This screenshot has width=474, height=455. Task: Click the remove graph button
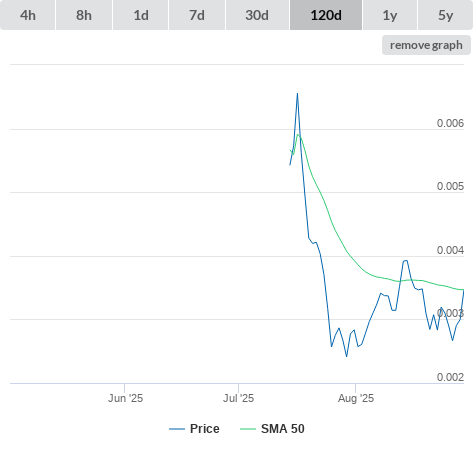pos(426,45)
